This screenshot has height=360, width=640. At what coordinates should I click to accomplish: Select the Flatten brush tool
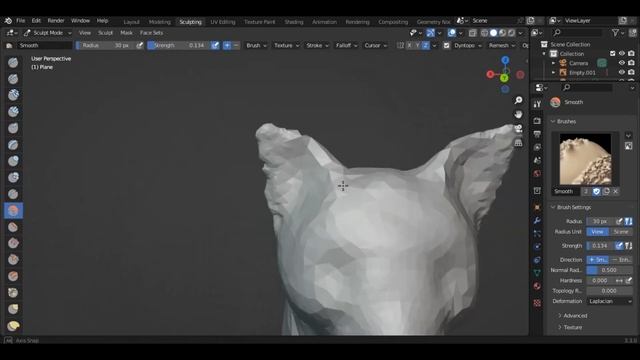[13, 227]
